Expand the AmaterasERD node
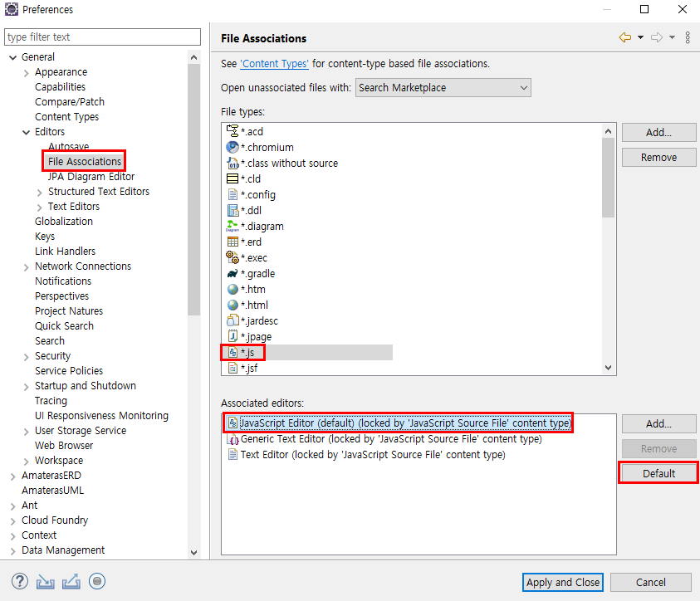Screen dimensions: 700x601 click(13, 476)
